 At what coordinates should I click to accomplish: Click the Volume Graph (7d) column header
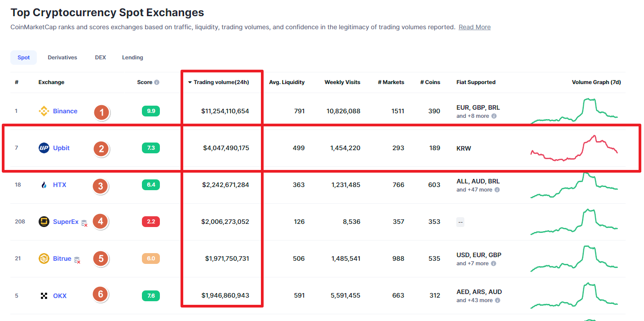pyautogui.click(x=596, y=82)
